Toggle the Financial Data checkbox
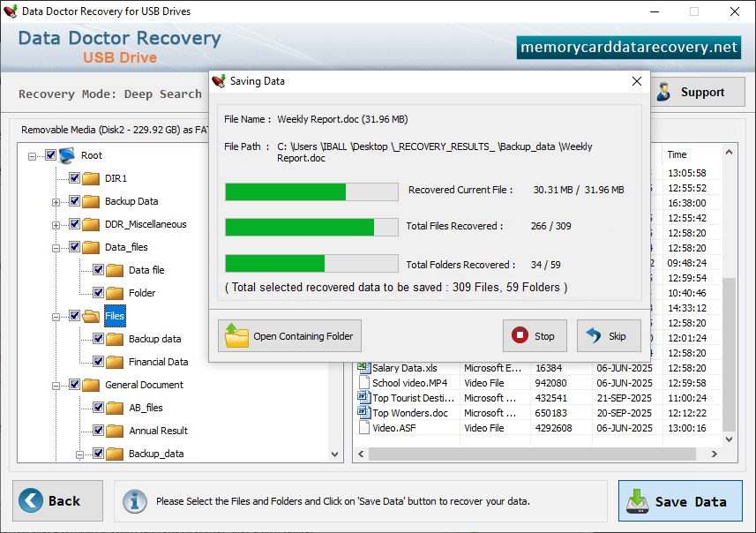756x533 pixels. 98,361
